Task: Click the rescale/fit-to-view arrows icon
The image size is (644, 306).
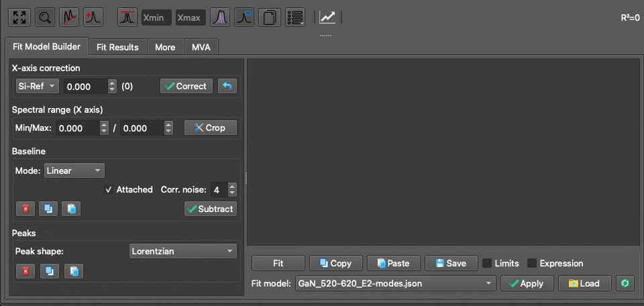Action: 19,17
